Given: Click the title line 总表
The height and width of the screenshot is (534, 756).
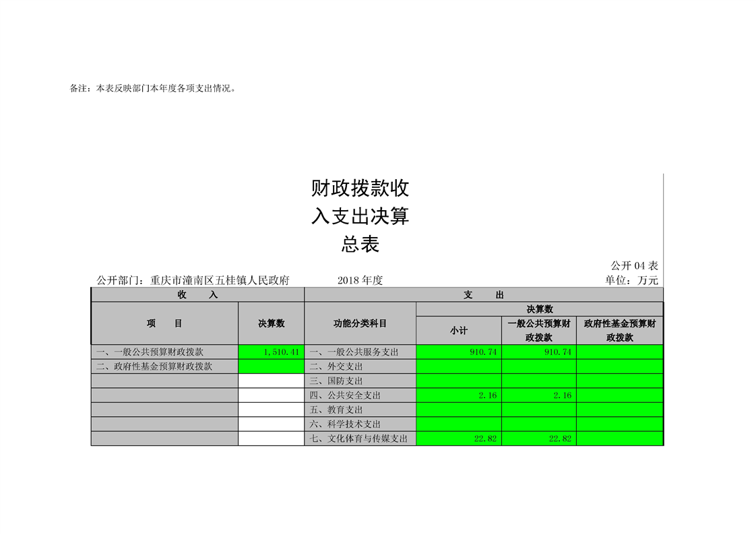Looking at the screenshot, I should [360, 244].
